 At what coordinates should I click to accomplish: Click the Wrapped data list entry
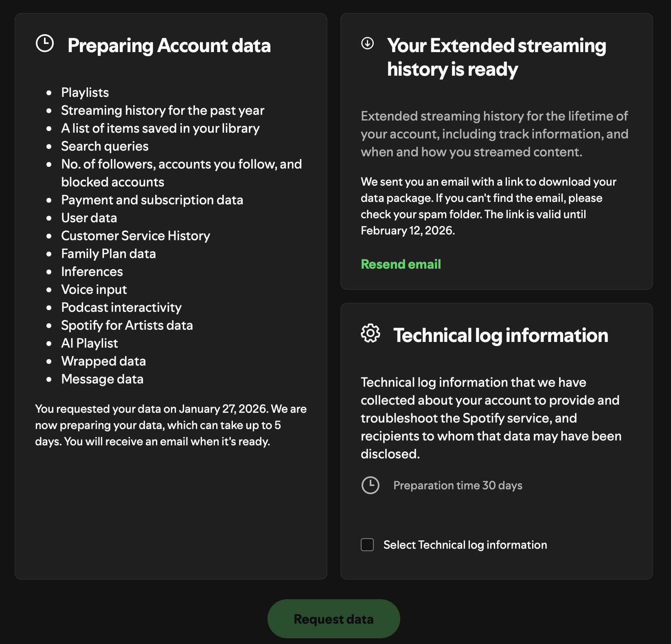point(103,361)
